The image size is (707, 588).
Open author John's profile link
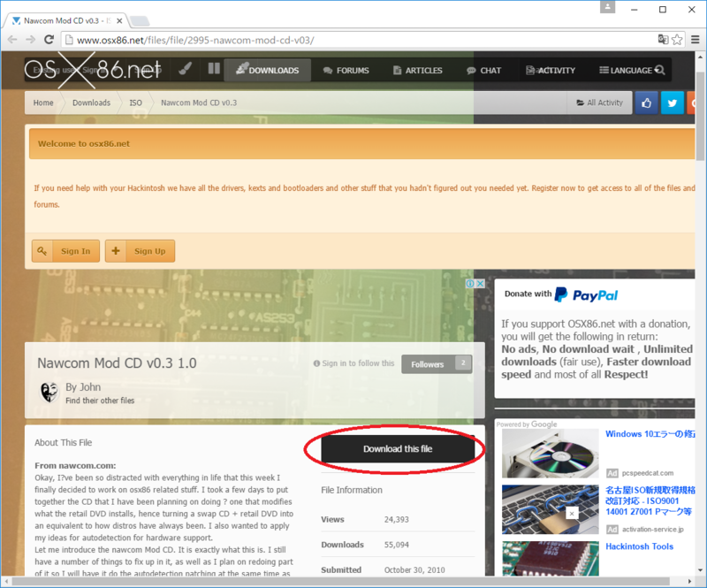(x=88, y=386)
